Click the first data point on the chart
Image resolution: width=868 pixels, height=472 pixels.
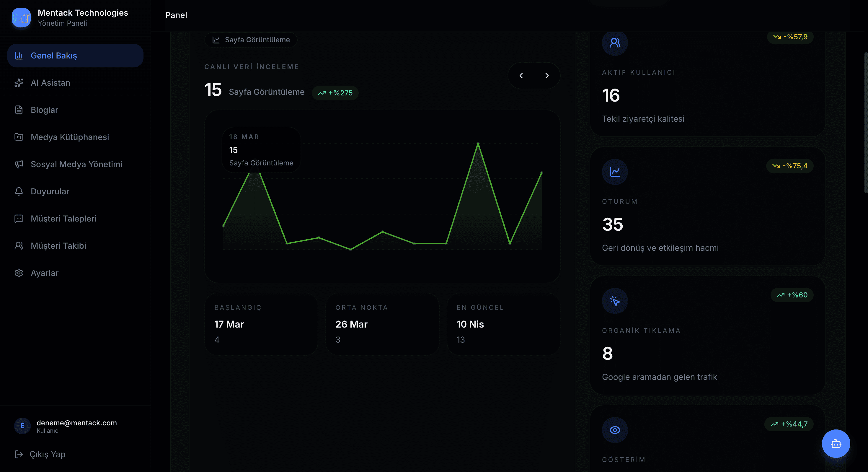pyautogui.click(x=223, y=226)
